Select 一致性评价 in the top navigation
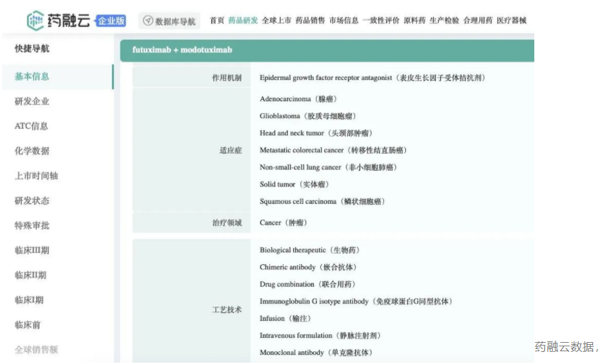This screenshot has width=608, height=364. (381, 21)
